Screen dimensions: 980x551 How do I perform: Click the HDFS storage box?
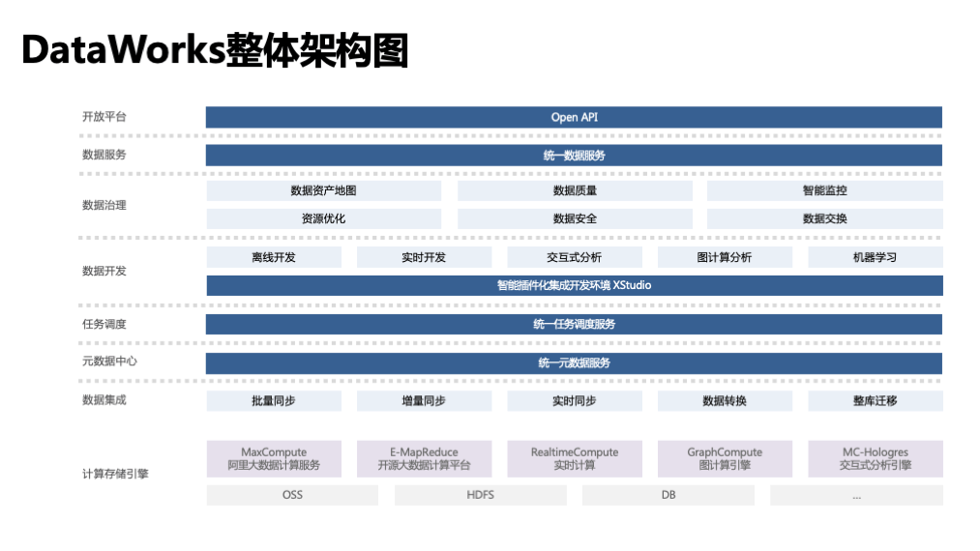(480, 496)
